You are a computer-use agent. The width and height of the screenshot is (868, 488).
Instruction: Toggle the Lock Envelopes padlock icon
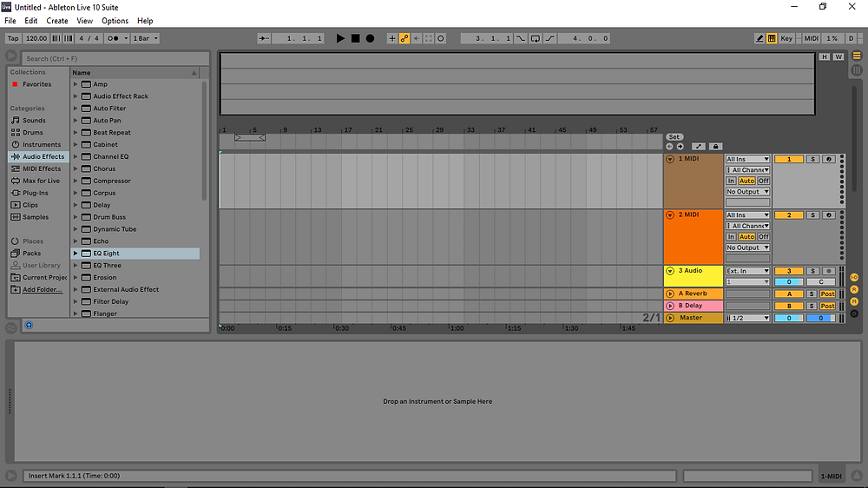pos(715,147)
